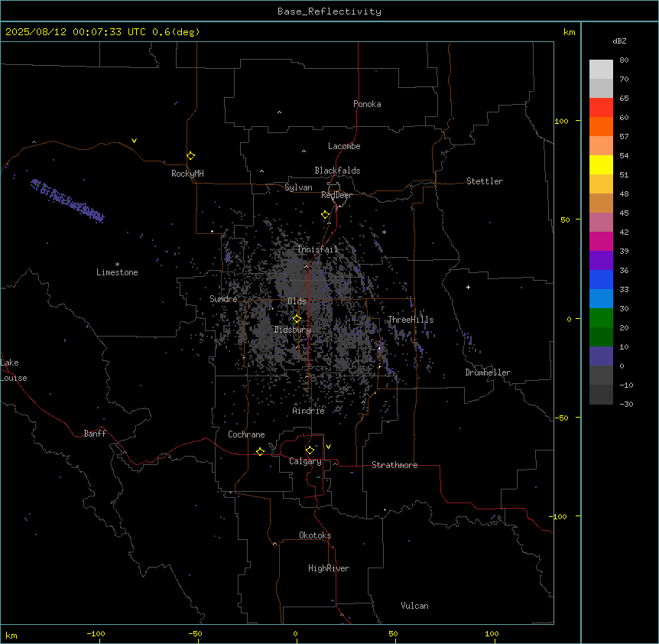Select the red 65-60 dBZ legend swatch

tap(601, 108)
